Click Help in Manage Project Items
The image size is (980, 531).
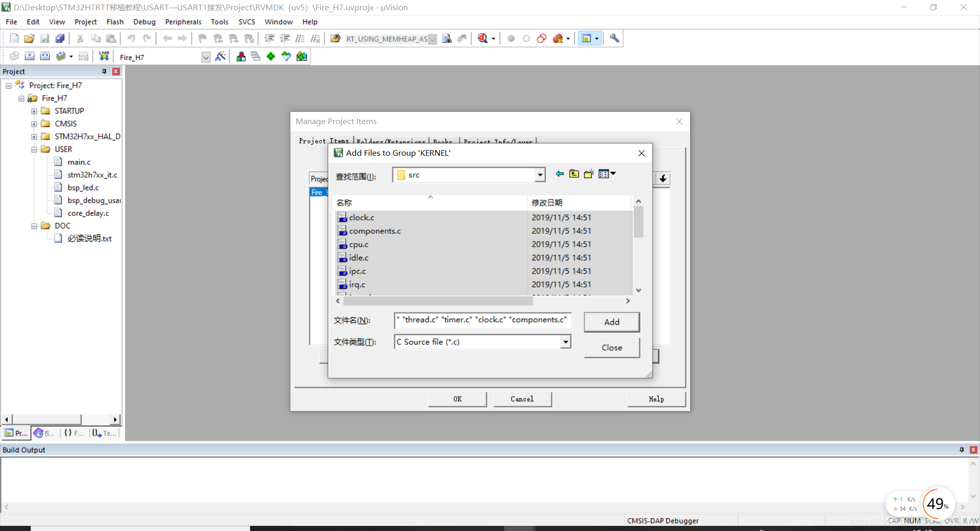pyautogui.click(x=656, y=399)
